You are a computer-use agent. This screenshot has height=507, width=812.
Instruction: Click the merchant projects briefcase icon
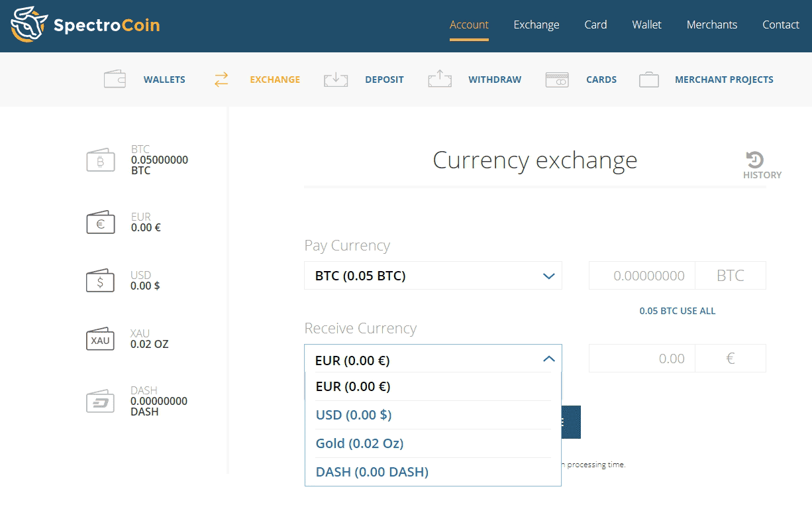tap(649, 80)
